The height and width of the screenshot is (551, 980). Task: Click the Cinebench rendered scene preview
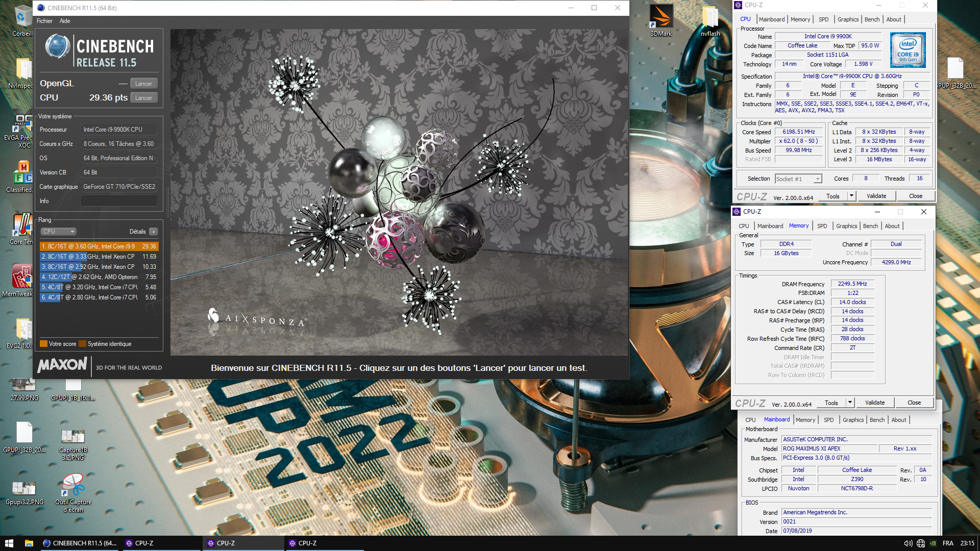[x=399, y=192]
